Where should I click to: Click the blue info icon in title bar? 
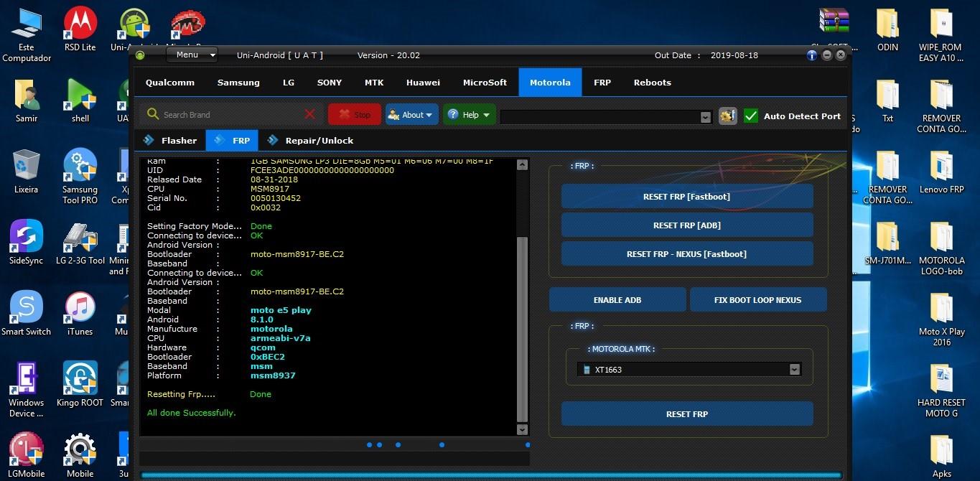(x=812, y=55)
